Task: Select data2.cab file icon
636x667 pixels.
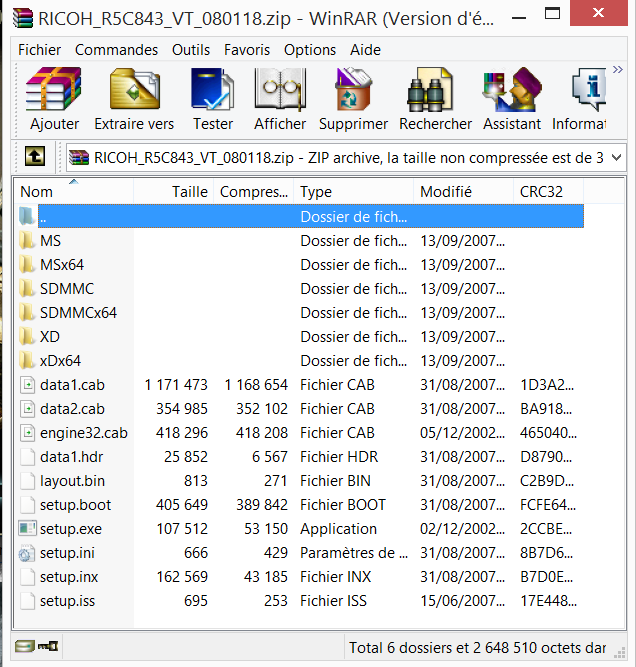Action: tap(28, 408)
